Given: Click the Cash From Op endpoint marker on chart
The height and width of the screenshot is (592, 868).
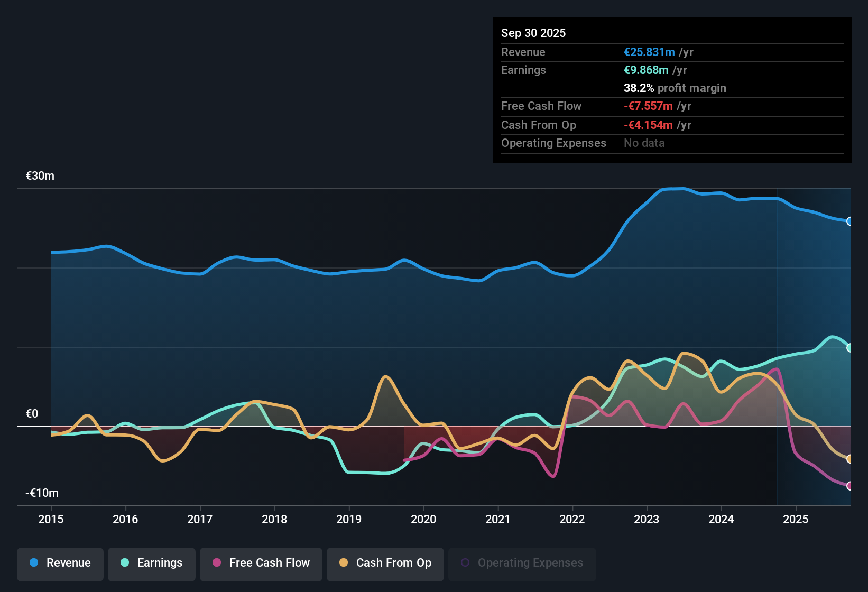Looking at the screenshot, I should pyautogui.click(x=850, y=459).
